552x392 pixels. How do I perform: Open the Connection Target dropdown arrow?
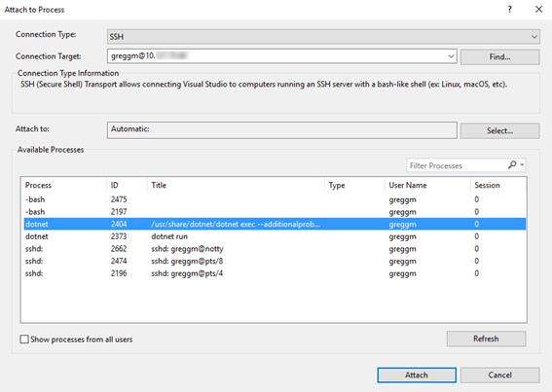coord(451,56)
